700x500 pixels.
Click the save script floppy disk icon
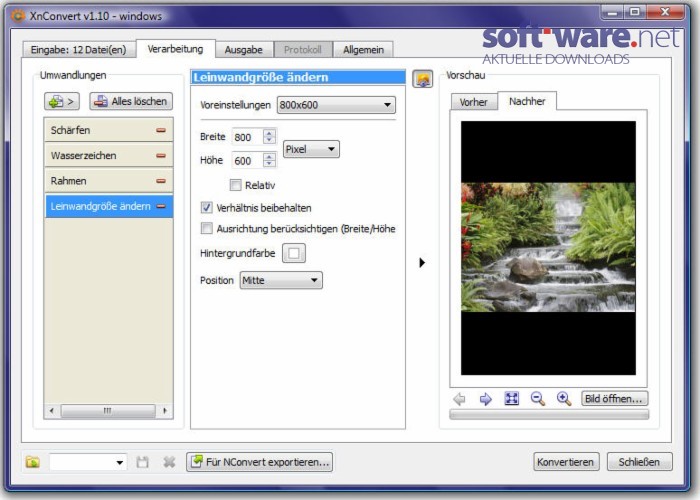(142, 462)
